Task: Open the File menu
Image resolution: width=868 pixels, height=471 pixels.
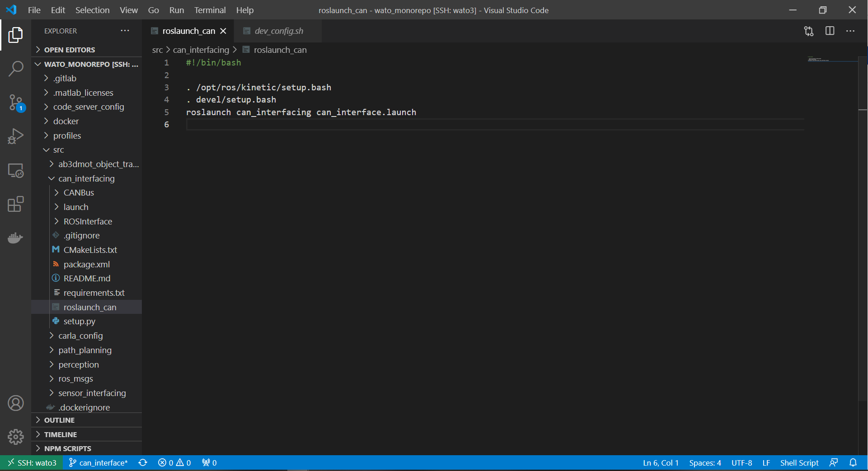Action: 34,10
